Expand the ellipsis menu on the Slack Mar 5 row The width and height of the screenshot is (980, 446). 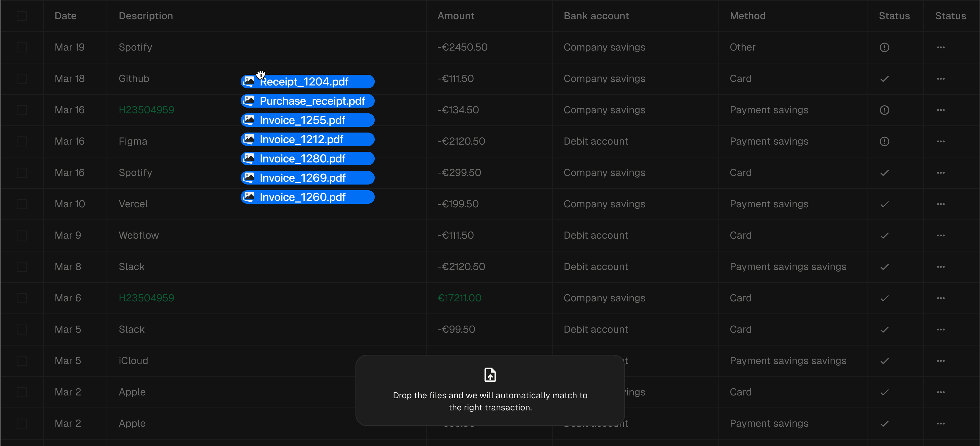pos(940,329)
